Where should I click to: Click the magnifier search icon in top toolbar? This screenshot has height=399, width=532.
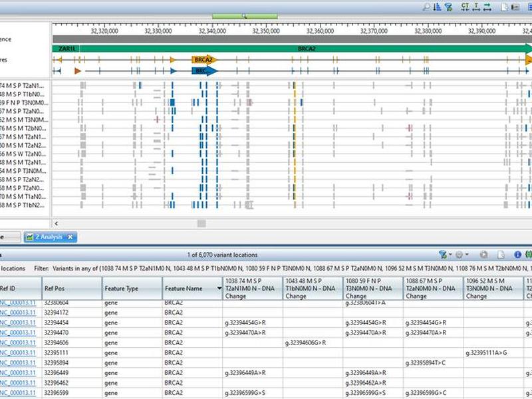click(x=426, y=7)
